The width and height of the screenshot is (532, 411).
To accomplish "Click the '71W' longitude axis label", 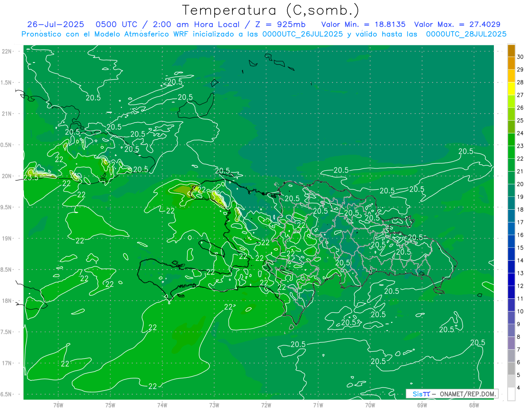I will (318, 405).
